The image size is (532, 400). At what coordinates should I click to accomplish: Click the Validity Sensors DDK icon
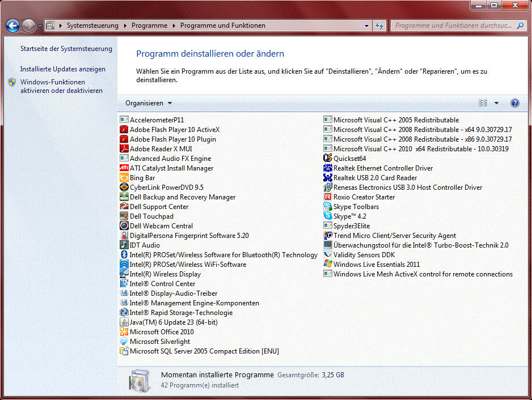328,254
